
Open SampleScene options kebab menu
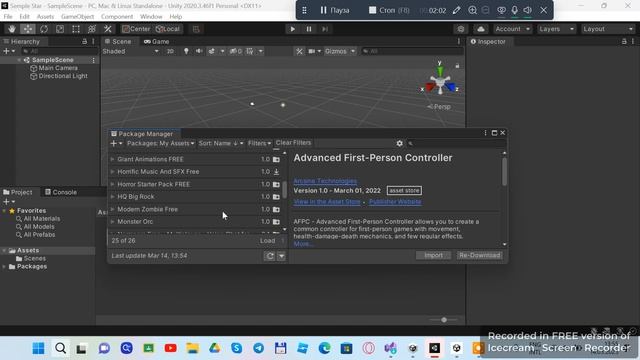(93, 60)
